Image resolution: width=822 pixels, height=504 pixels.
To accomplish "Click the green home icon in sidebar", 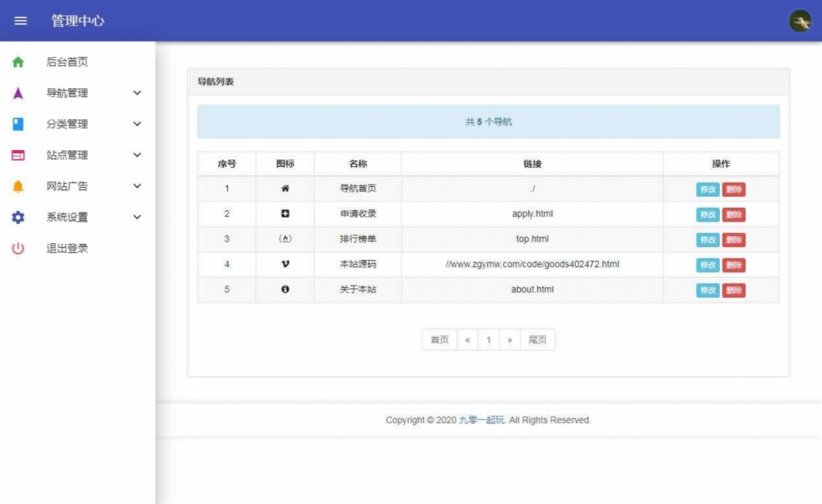I will coord(18,63).
